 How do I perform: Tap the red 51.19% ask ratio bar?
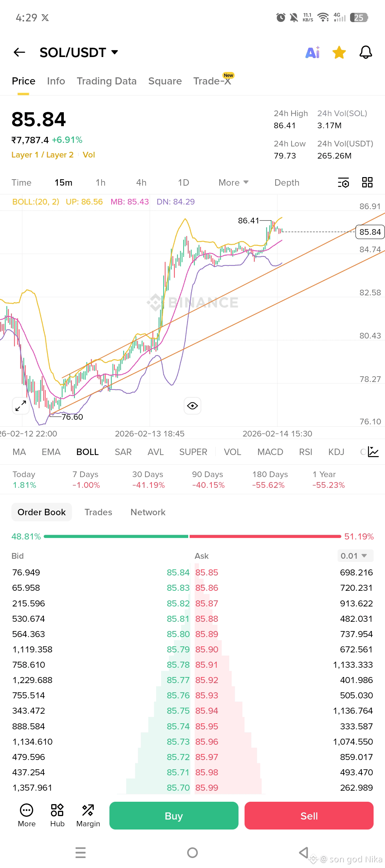tap(265, 536)
